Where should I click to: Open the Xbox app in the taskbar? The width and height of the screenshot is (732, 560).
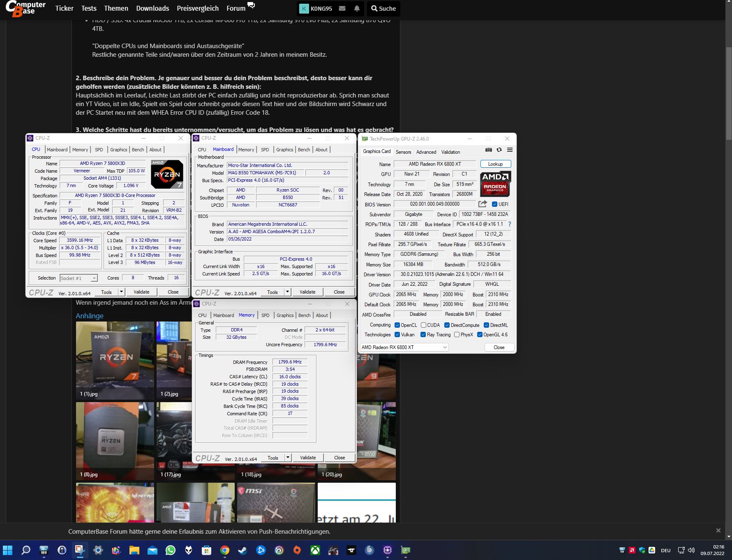click(x=315, y=550)
